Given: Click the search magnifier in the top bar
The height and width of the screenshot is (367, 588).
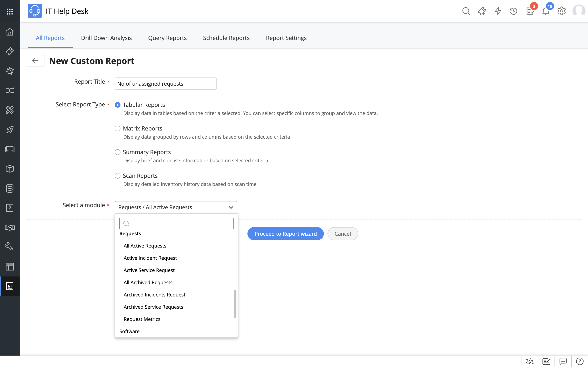Looking at the screenshot, I should [466, 11].
